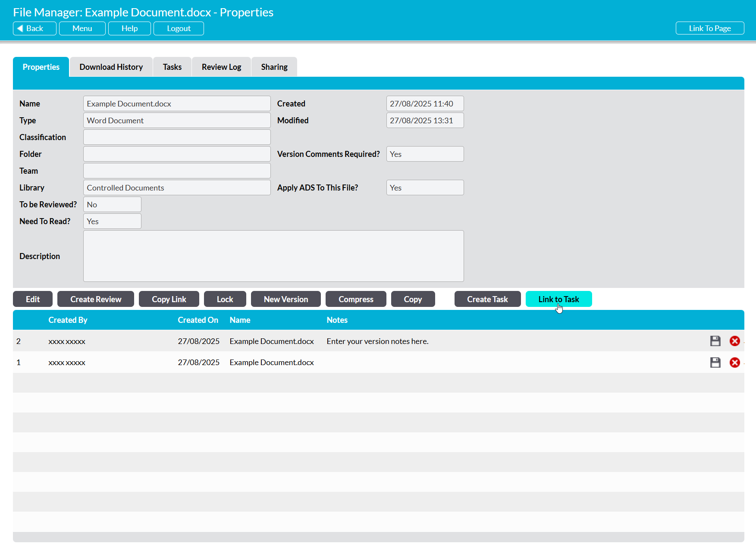756x550 pixels.
Task: Download version 1 using the save icon
Action: tap(715, 362)
